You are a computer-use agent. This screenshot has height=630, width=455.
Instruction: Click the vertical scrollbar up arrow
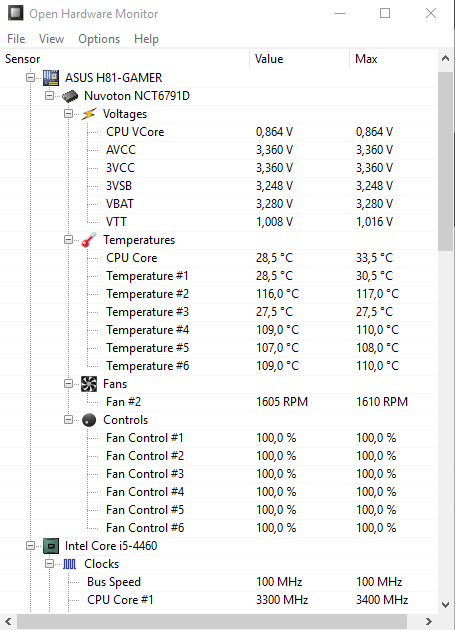(x=445, y=59)
